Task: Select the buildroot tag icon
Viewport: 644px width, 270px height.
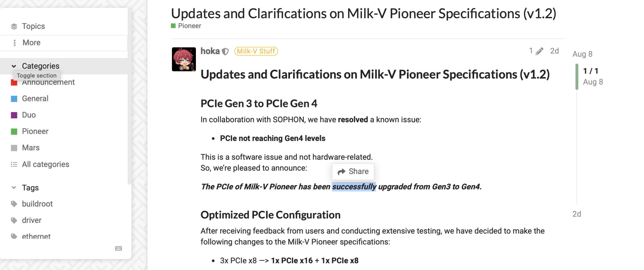Action: pyautogui.click(x=14, y=204)
